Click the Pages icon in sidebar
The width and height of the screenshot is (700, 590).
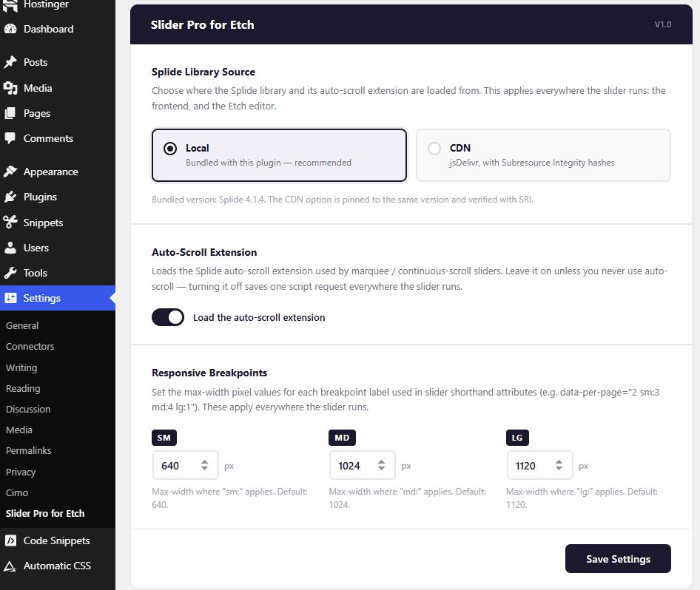(x=10, y=113)
